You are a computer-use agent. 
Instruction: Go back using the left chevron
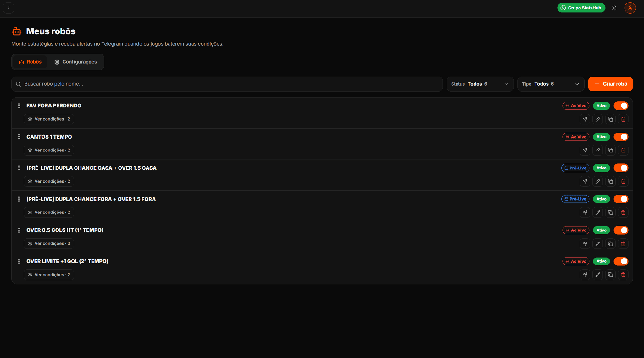8,8
